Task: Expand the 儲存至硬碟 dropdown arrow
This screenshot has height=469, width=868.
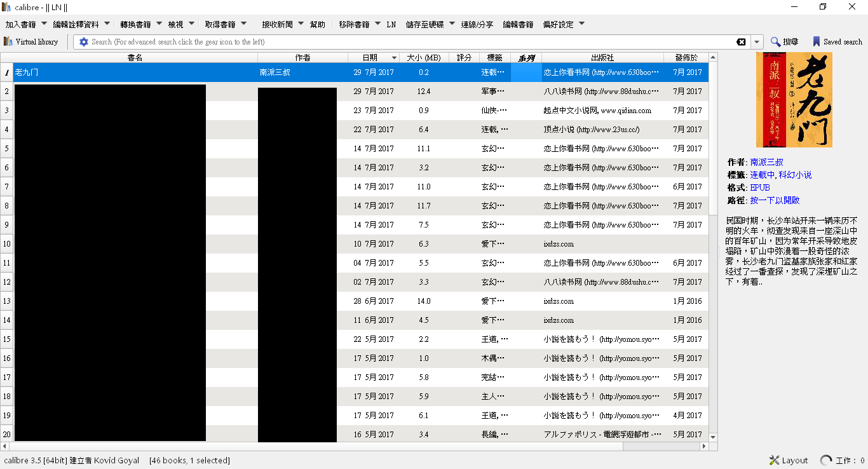Action: click(x=452, y=24)
